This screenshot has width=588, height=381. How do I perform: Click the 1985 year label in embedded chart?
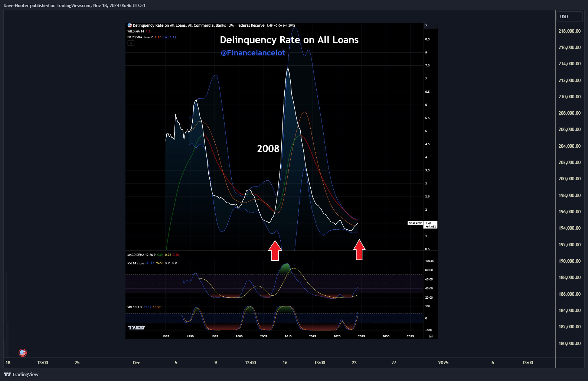click(166, 336)
